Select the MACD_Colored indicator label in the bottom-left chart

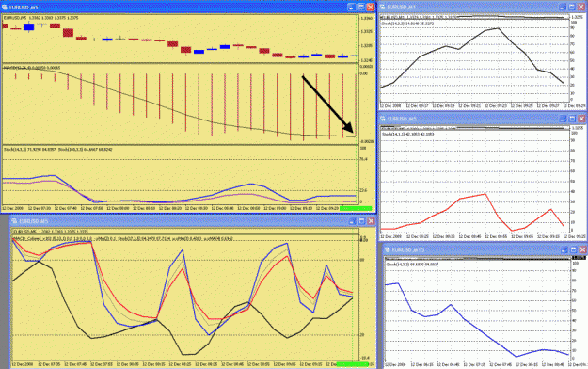[x=122, y=238]
